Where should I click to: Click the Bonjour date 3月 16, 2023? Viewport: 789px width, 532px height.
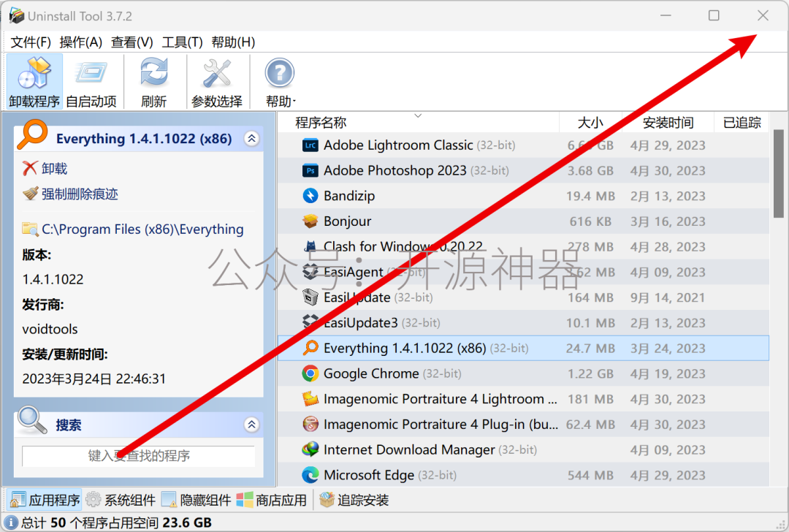tap(668, 221)
